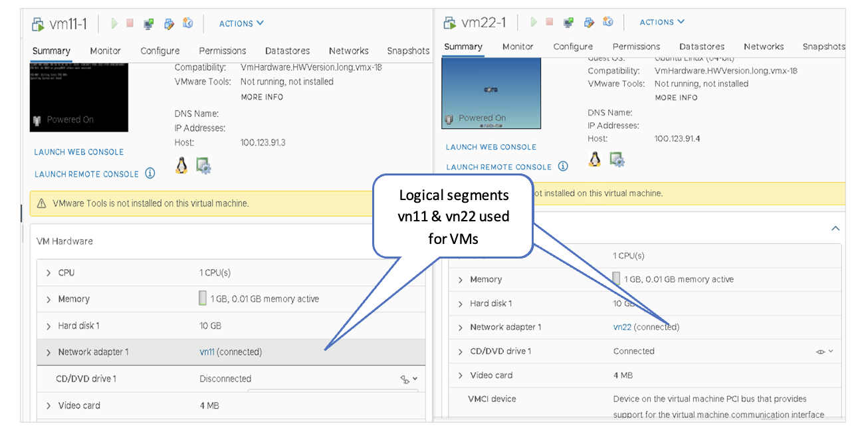The image size is (868, 440).
Task: Click Launch Remote Console for vm22-1
Action: 499,167
